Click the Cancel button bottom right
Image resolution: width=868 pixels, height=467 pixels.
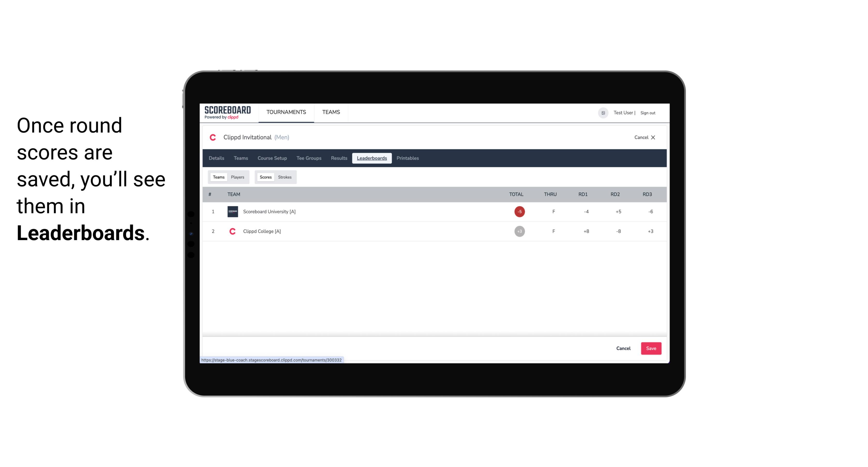click(x=623, y=348)
